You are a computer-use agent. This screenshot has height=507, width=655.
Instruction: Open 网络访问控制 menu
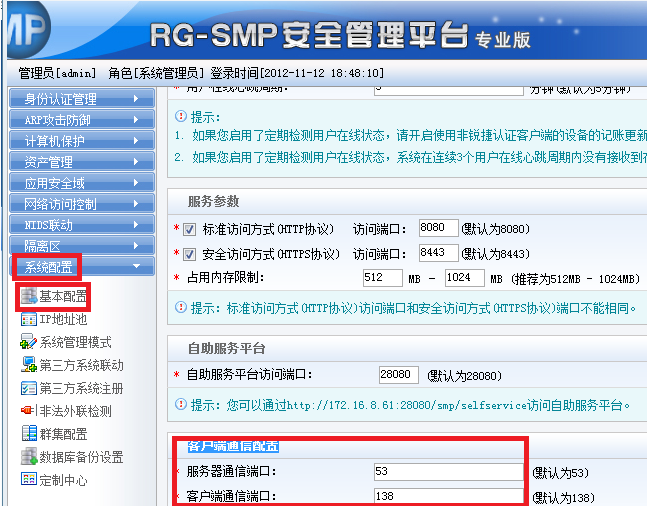(x=82, y=203)
